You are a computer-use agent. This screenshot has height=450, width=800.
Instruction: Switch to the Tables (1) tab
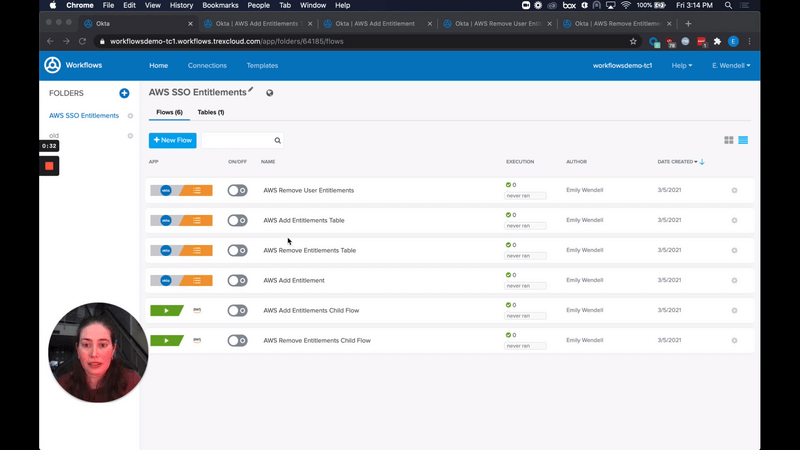(210, 112)
